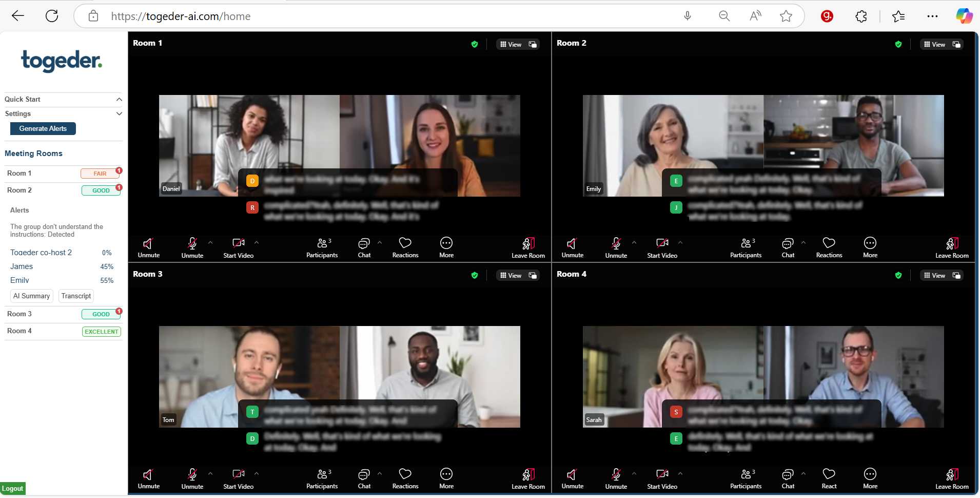Open Chat in Room 4
The image size is (980, 498).
788,478
